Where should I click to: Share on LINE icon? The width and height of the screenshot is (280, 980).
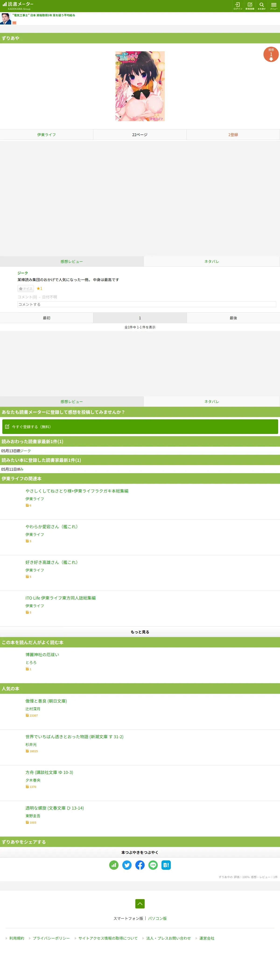(x=153, y=865)
